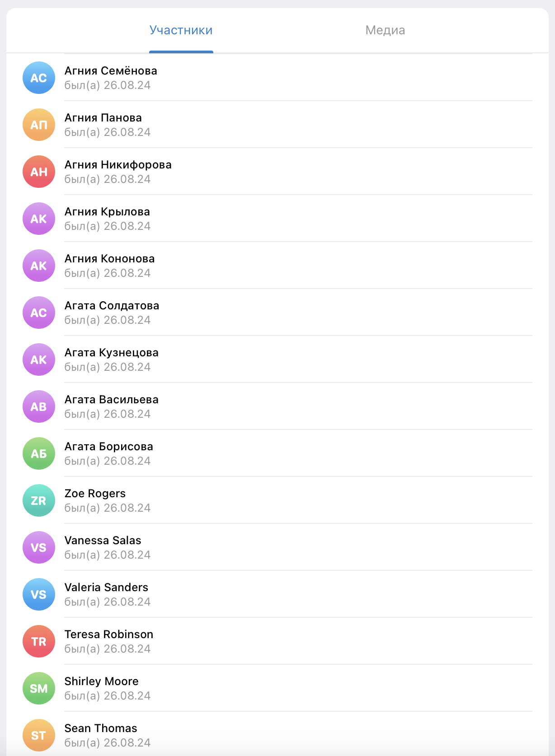Open the purple АВ avatar
Image resolution: width=555 pixels, height=756 pixels.
click(x=39, y=406)
